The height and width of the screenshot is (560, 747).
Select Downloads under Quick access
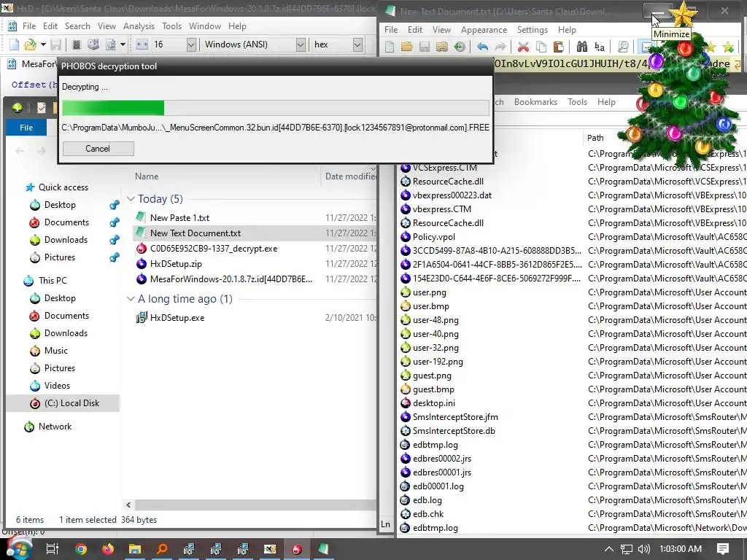[66, 240]
